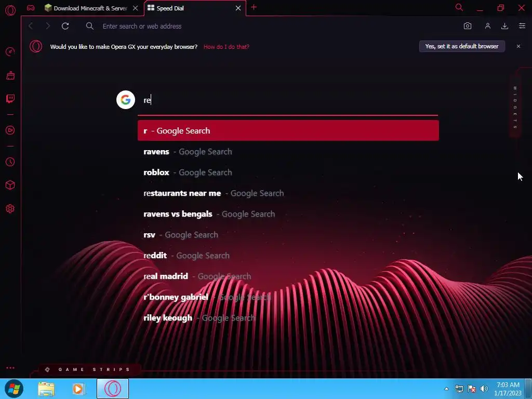Open the Player icon in sidebar

[x=10, y=130]
